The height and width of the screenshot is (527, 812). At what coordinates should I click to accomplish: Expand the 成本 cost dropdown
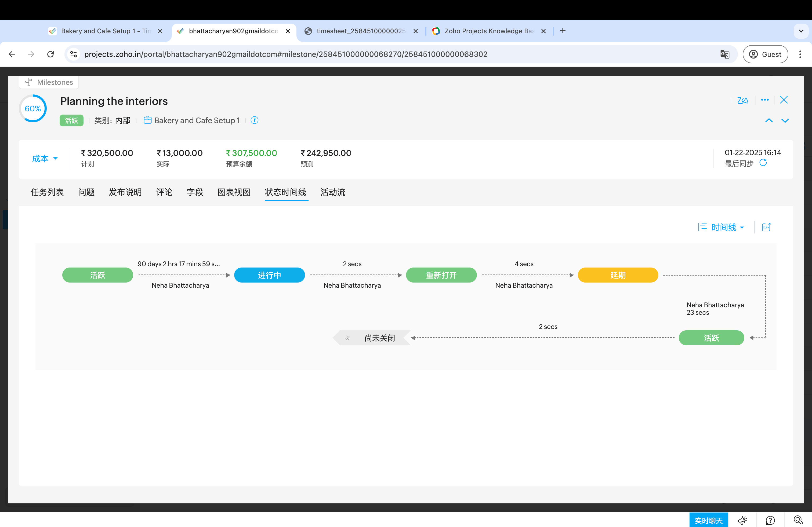pos(45,159)
